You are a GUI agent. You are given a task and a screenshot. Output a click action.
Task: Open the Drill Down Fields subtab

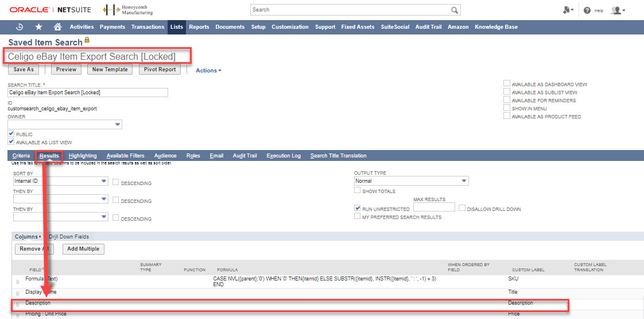pos(68,237)
